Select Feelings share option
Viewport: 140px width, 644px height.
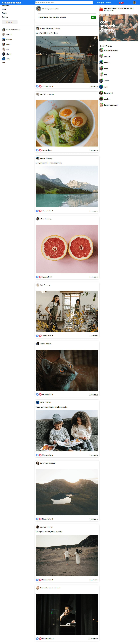coord(63,17)
